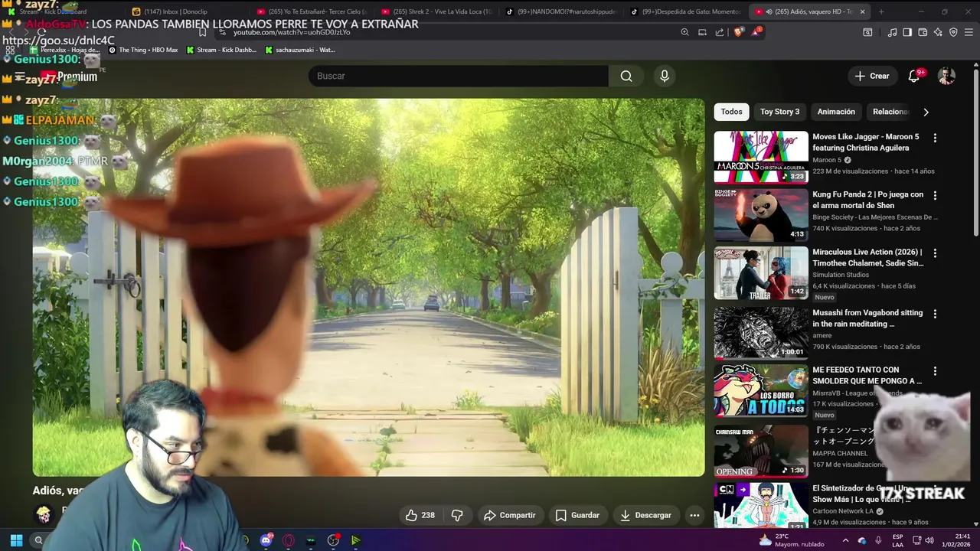Image resolution: width=980 pixels, height=551 pixels.
Task: Switch to the Inbox Donoclip browser tab
Action: click(184, 11)
